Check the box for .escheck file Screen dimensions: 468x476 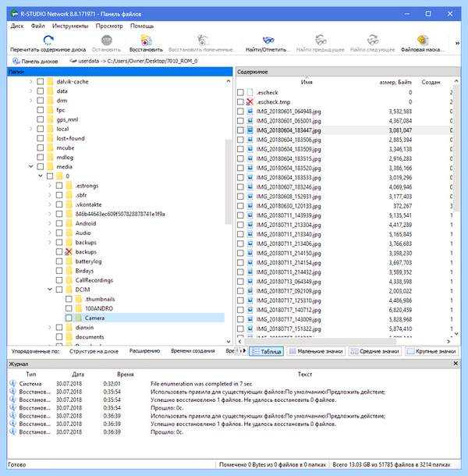coord(240,92)
